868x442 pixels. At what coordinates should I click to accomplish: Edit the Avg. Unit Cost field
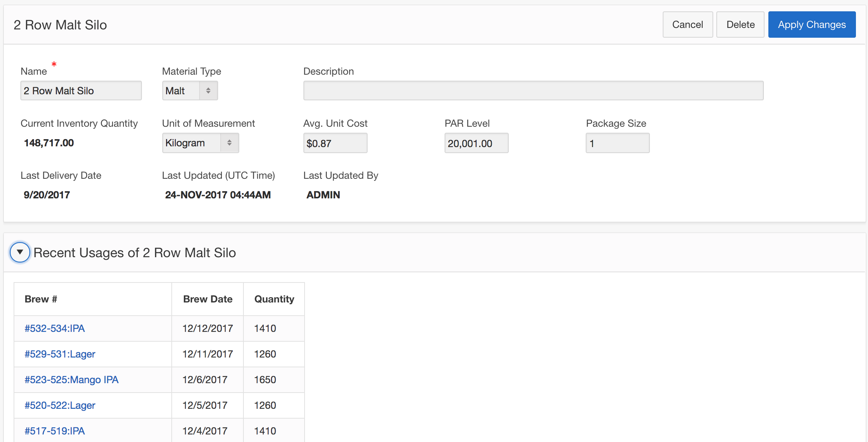[335, 143]
